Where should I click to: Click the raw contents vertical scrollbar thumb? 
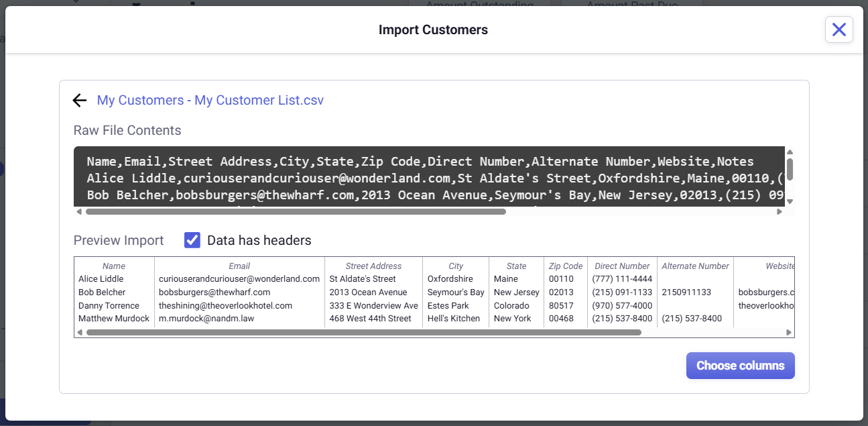click(790, 169)
